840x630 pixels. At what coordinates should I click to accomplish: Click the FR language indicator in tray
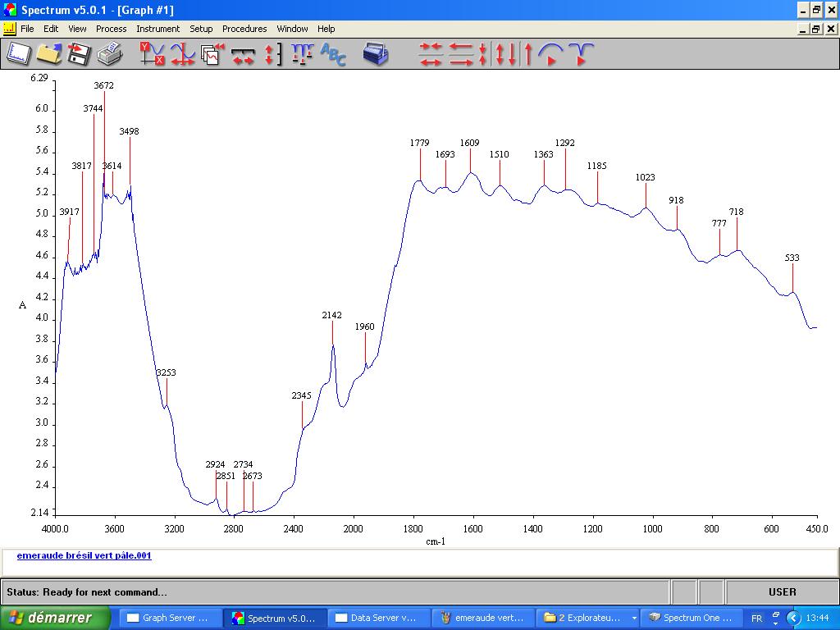click(756, 619)
